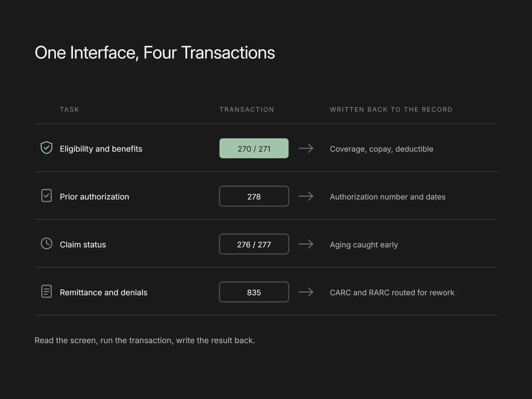Click the shield check icon for Eligibility
Screen dimensions: 532x399
(47, 148)
